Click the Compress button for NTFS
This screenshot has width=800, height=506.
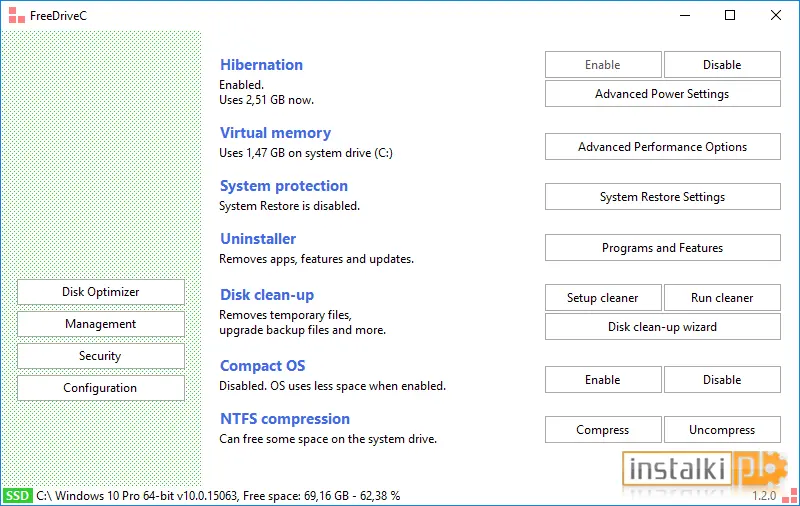click(x=603, y=430)
